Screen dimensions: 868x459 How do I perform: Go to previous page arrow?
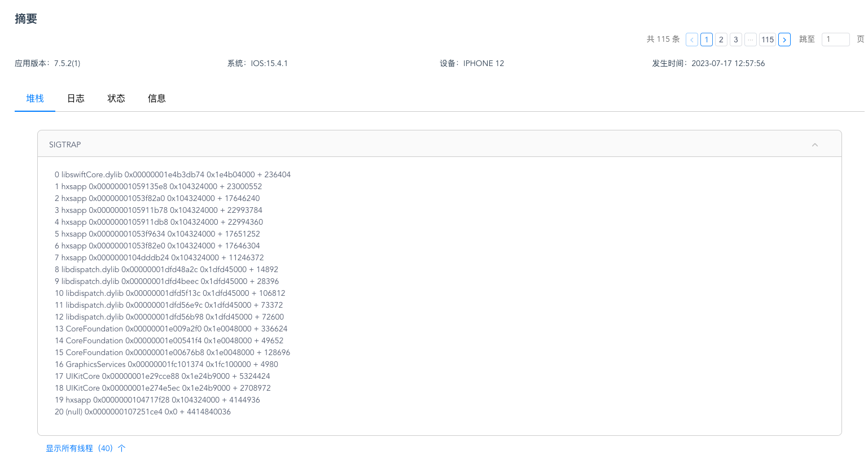click(692, 40)
